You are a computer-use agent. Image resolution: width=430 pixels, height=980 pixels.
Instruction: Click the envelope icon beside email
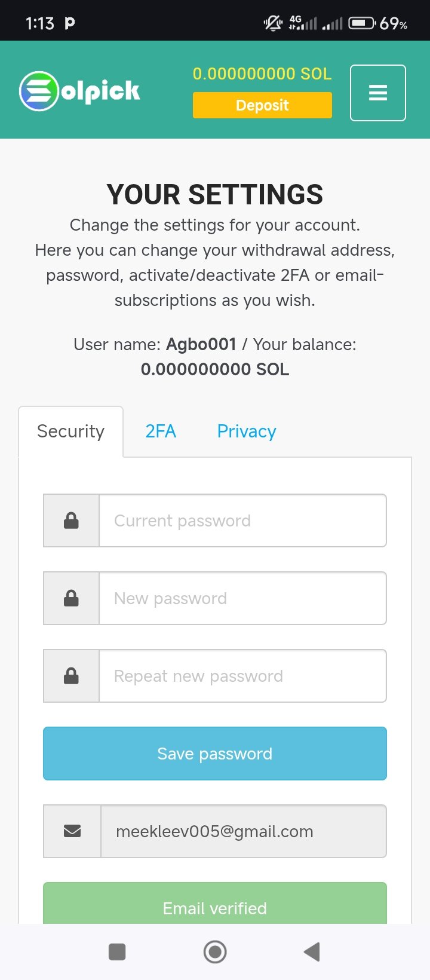(x=72, y=831)
